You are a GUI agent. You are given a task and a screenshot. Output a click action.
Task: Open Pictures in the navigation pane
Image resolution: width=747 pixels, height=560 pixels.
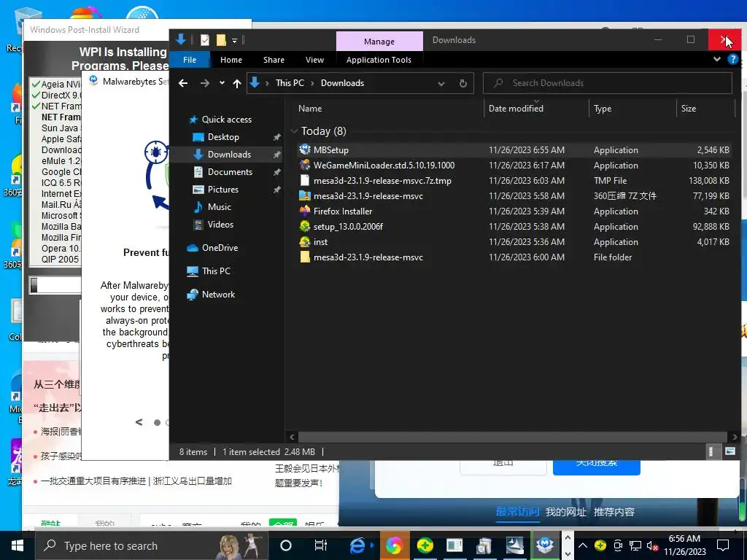pyautogui.click(x=222, y=190)
